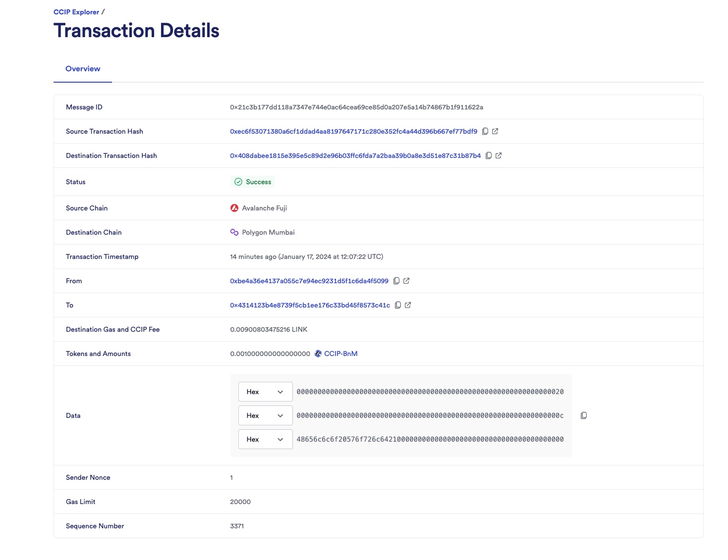The width and height of the screenshot is (728, 560).
Task: Click the Sequence Number label
Action: pyautogui.click(x=95, y=526)
